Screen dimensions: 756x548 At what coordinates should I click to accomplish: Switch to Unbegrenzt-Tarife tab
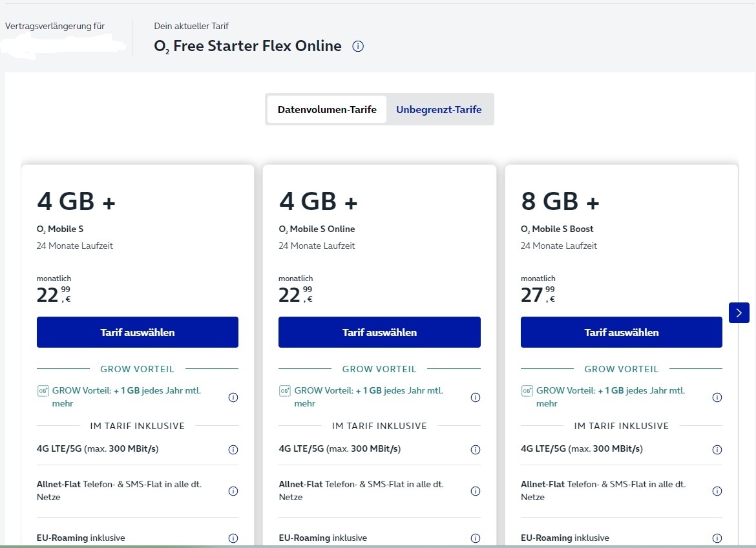click(439, 109)
